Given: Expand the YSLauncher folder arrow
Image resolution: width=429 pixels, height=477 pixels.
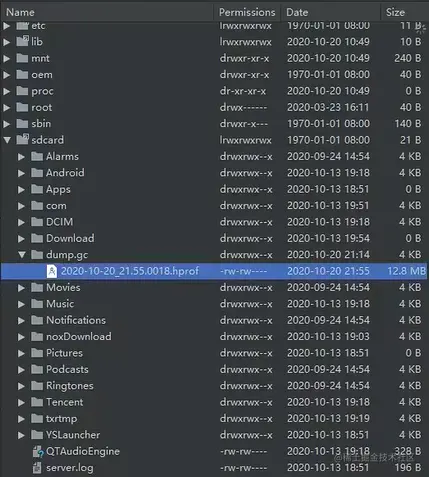Looking at the screenshot, I should [21, 435].
